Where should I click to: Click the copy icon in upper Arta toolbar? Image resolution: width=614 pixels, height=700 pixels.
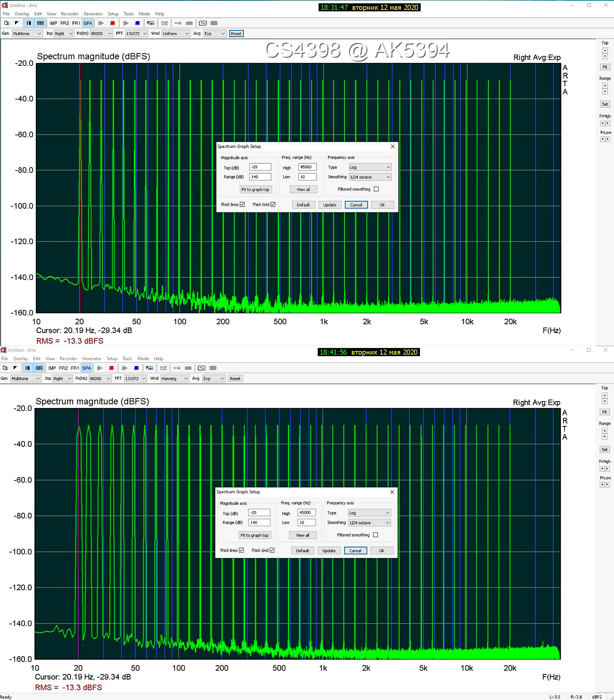pyautogui.click(x=6, y=23)
